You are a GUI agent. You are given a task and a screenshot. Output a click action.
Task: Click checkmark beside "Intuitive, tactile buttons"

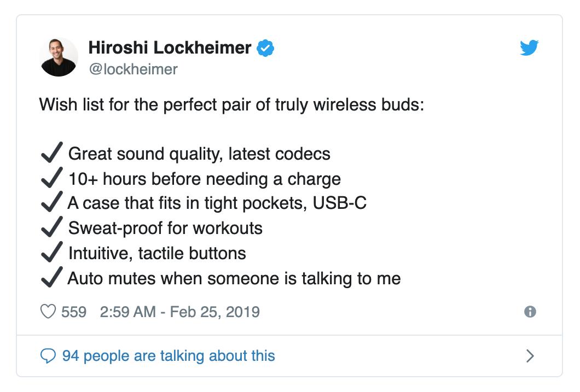[x=51, y=253]
